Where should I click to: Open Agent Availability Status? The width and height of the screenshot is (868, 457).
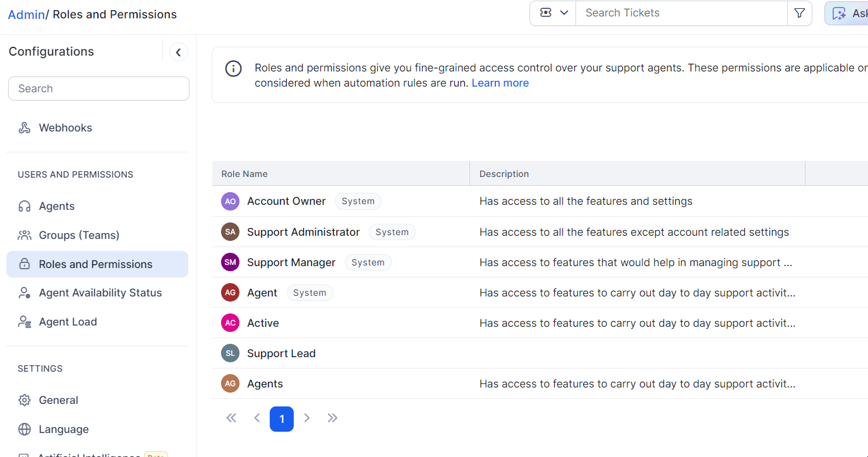pos(100,293)
